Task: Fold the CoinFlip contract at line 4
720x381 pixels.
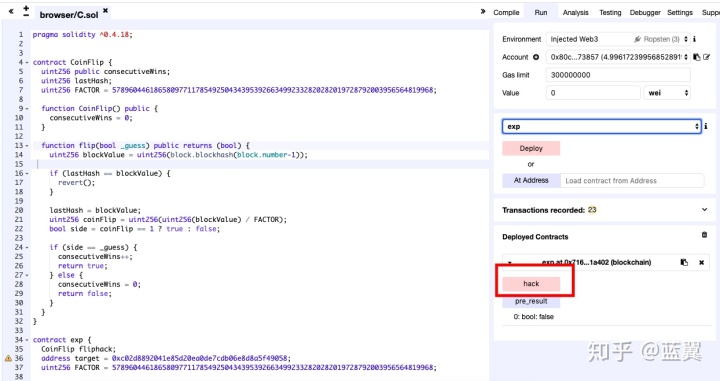Action: (27, 62)
